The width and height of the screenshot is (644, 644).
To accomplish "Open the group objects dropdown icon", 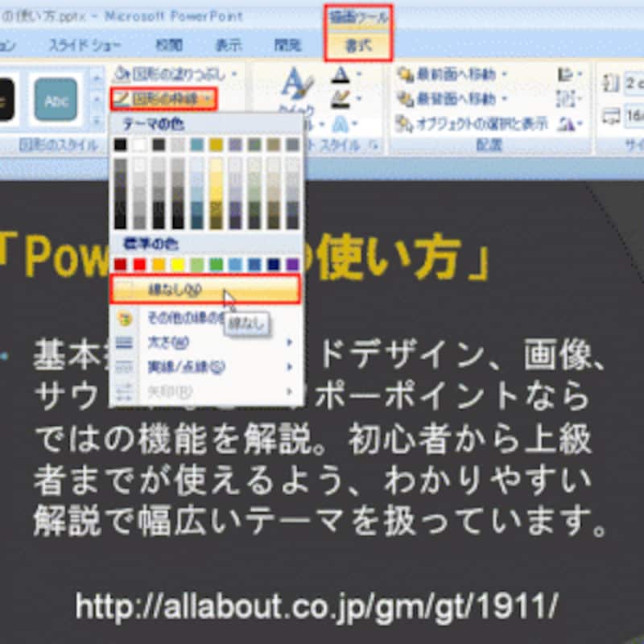I will 569,99.
